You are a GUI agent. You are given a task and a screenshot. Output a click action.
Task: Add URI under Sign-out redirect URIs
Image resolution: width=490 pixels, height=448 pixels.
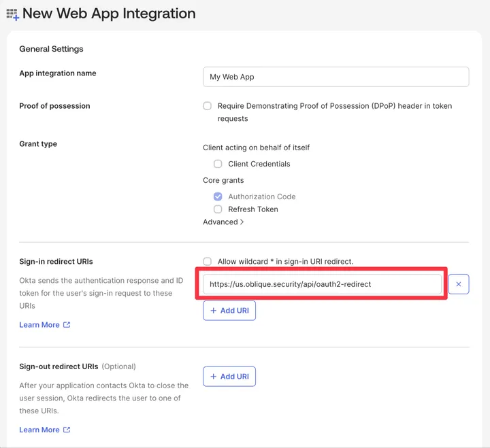point(229,377)
